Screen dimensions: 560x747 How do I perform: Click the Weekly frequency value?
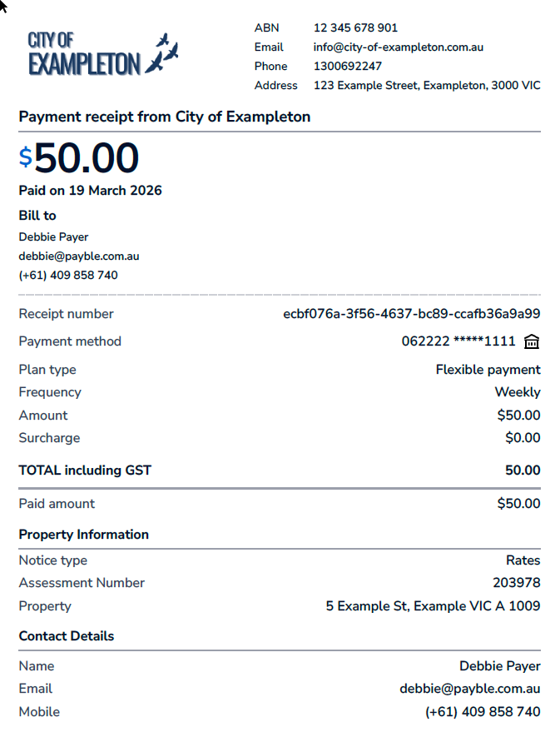tap(518, 392)
